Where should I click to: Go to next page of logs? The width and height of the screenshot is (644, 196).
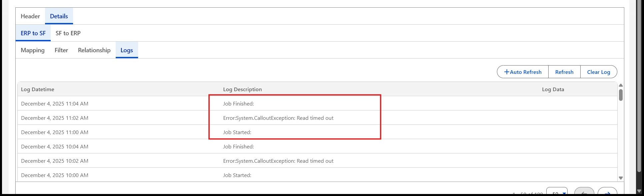607,192
